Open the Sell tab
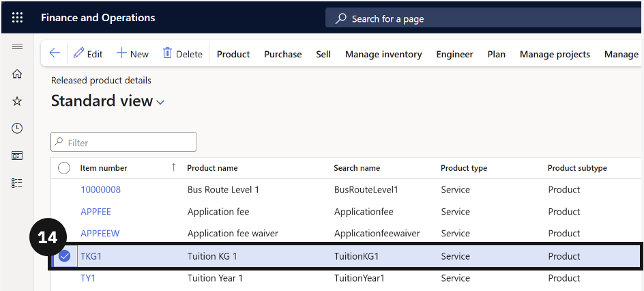This screenshot has height=291, width=644. [x=323, y=54]
